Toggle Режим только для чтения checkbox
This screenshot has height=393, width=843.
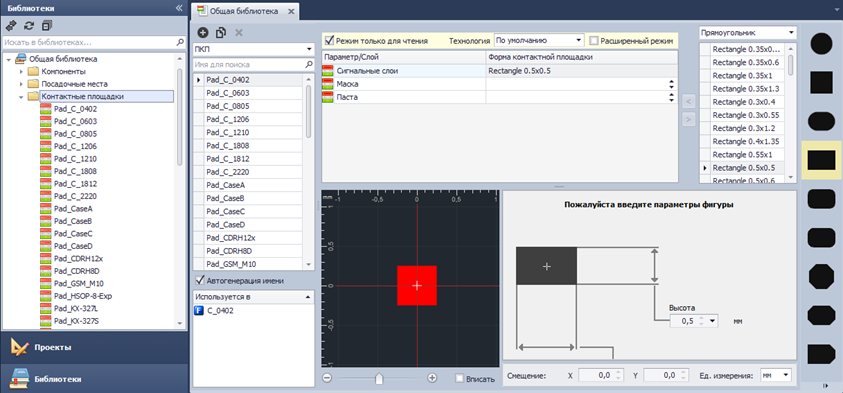(x=330, y=40)
